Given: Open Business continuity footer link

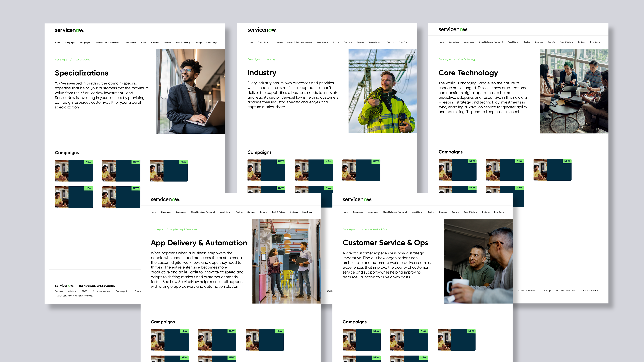Looking at the screenshot, I should 565,291.
